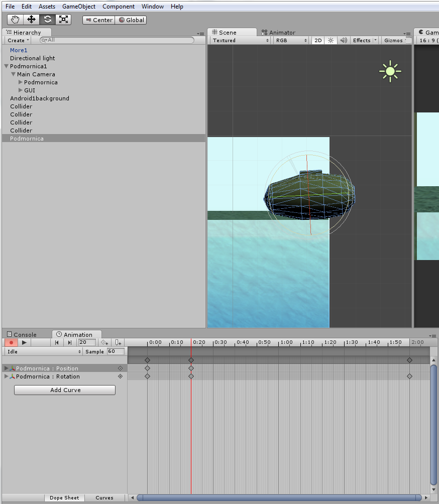Select the Scale tool
This screenshot has height=504, width=439.
(63, 20)
